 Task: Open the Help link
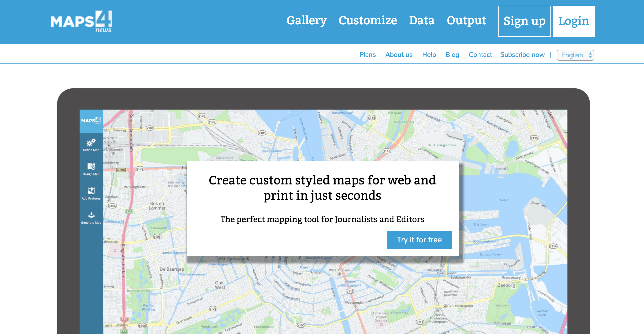point(429,54)
